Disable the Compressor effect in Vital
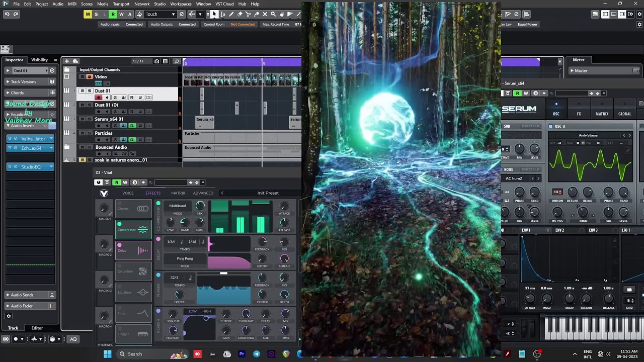This screenshot has height=362, width=644. (119, 224)
